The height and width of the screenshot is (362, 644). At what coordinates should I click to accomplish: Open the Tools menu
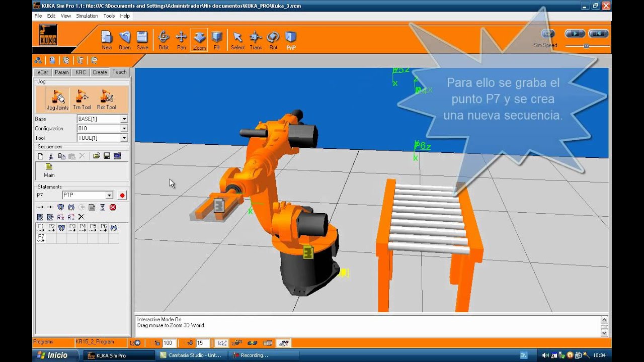[109, 16]
